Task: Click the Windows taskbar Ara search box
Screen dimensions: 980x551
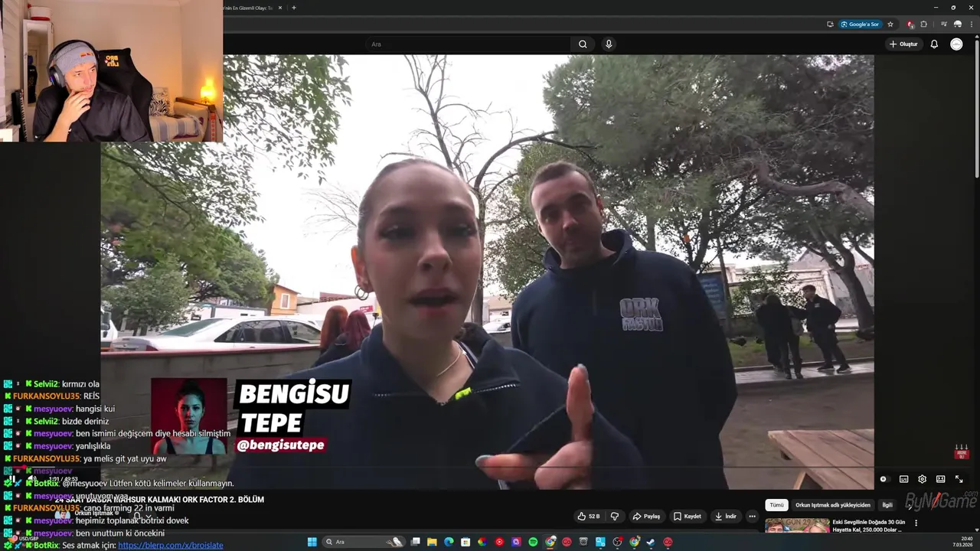Action: click(364, 542)
